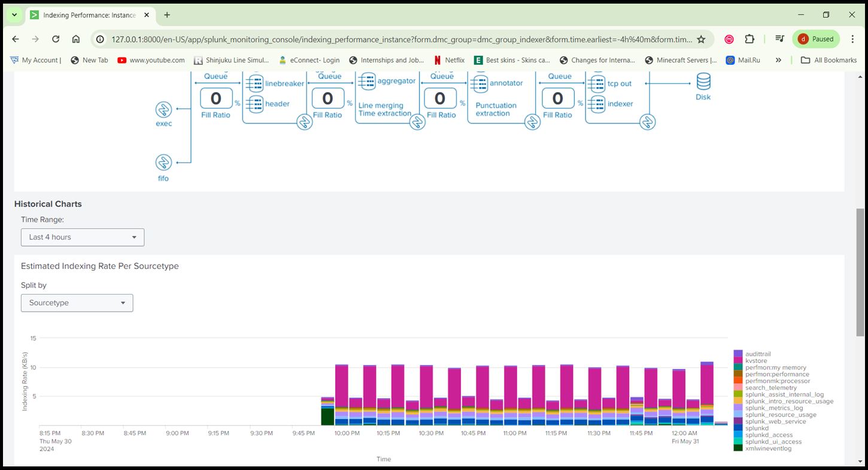Open the Split by Sourcetype dropdown
The image size is (868, 470).
click(77, 303)
